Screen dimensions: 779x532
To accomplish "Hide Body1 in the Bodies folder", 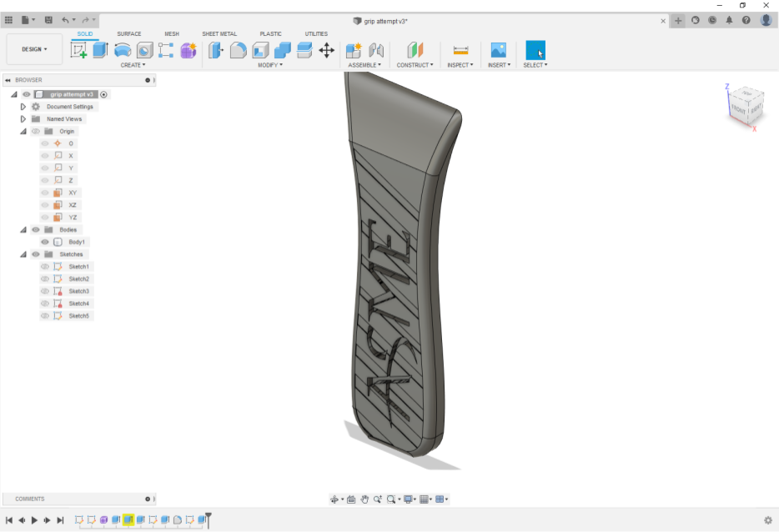I will (45, 242).
